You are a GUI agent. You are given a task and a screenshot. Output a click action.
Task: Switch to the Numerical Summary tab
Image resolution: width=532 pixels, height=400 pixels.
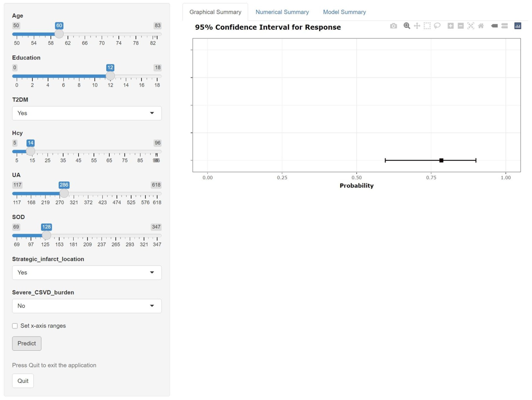coord(282,12)
